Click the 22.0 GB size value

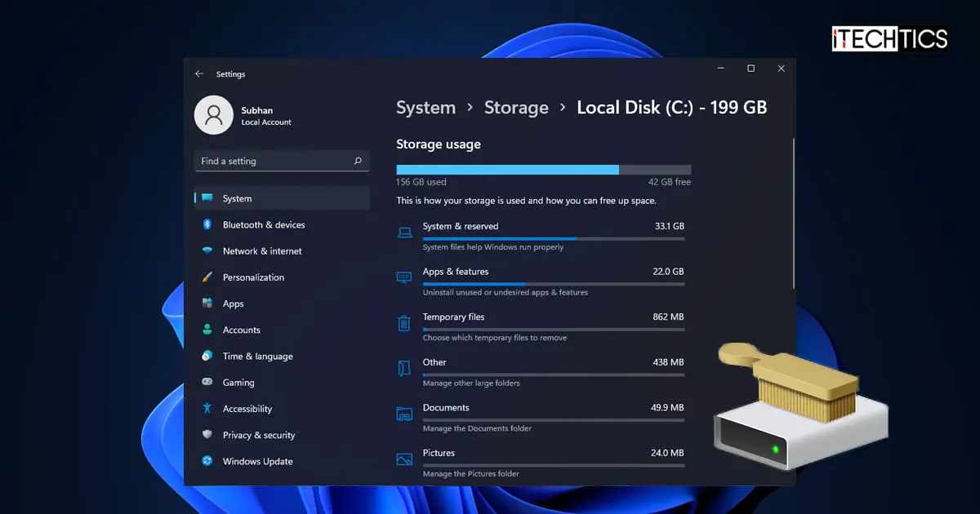[670, 272]
